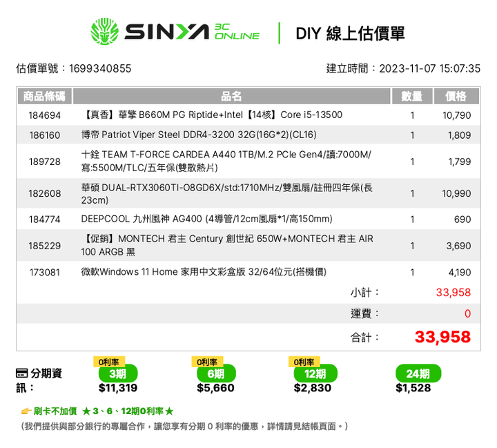Viewport: 497px width, 448px height.
Task: Click the creation time 2023-11-07 15:07:35
Action: (430, 68)
